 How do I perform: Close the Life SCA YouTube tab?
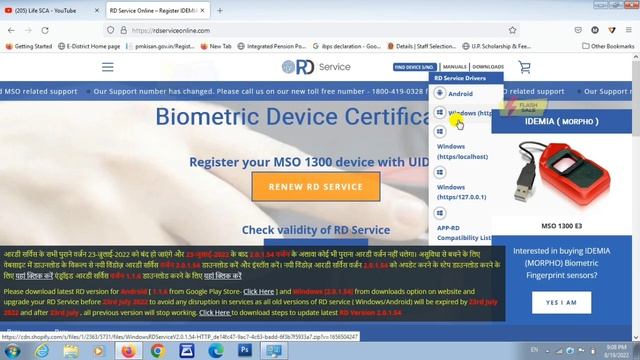pos(97,11)
